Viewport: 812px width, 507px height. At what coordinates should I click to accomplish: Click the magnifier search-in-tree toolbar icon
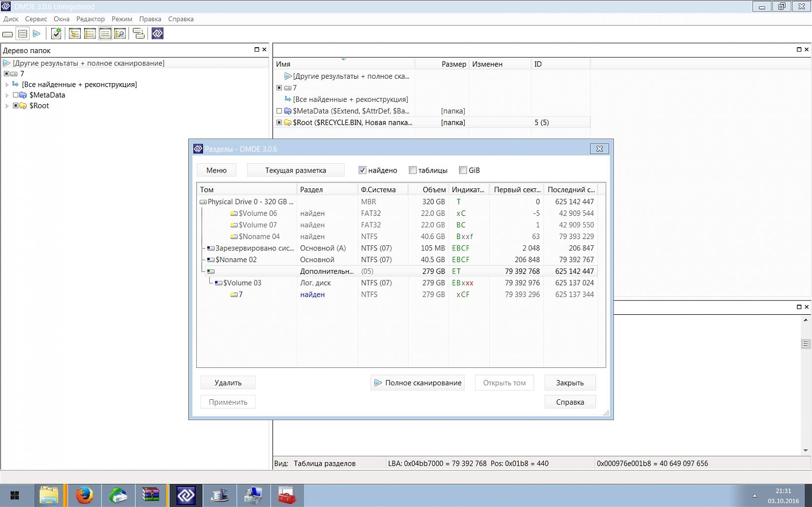pyautogui.click(x=120, y=34)
